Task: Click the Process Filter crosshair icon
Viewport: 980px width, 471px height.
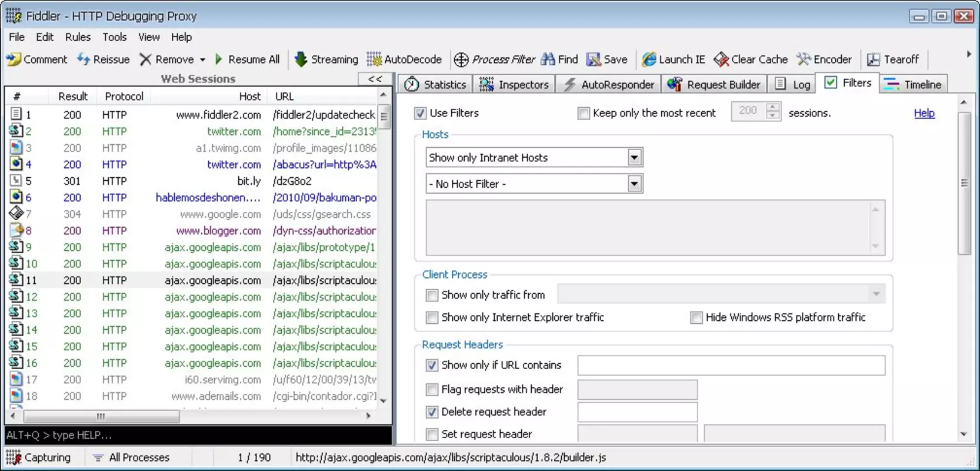Action: click(x=461, y=59)
